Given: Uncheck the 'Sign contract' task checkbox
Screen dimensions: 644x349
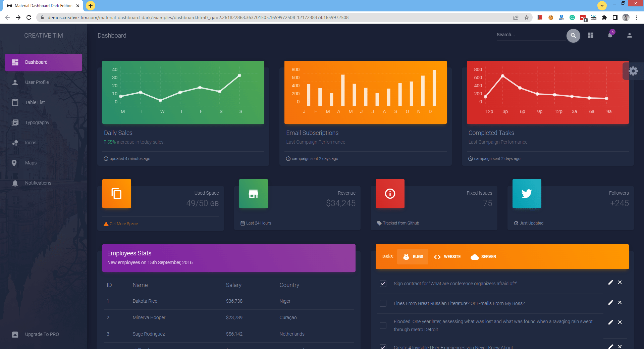Looking at the screenshot, I should [x=382, y=284].
